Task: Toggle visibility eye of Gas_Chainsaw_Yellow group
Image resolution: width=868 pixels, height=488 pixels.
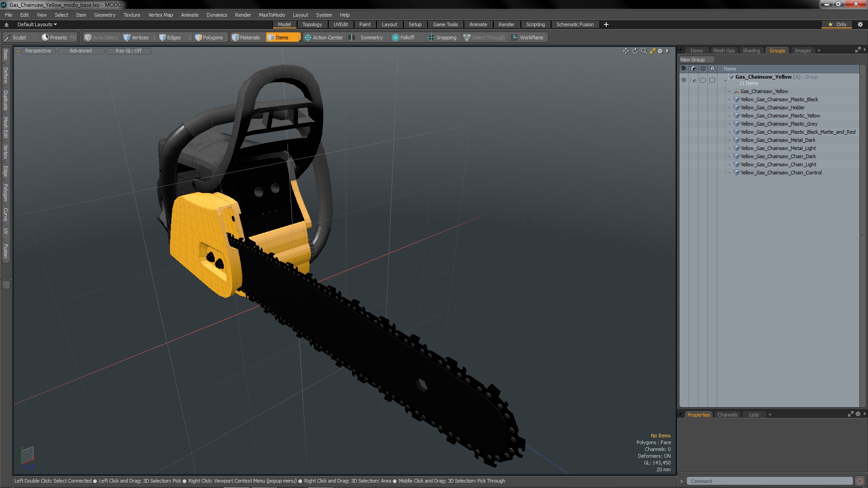Action: click(x=684, y=80)
